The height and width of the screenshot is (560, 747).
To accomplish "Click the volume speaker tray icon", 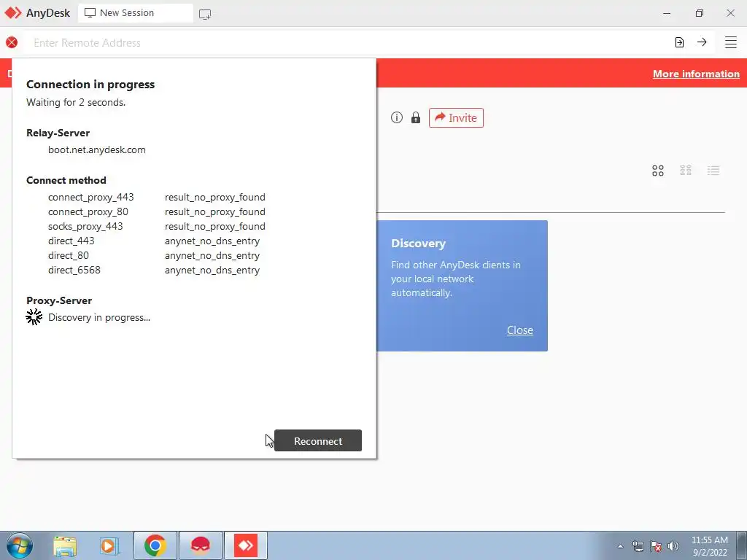I will pos(673,546).
